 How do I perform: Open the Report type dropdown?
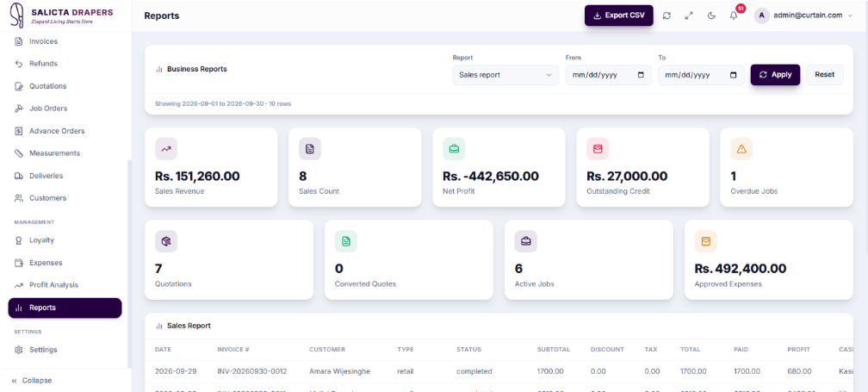[x=505, y=75]
